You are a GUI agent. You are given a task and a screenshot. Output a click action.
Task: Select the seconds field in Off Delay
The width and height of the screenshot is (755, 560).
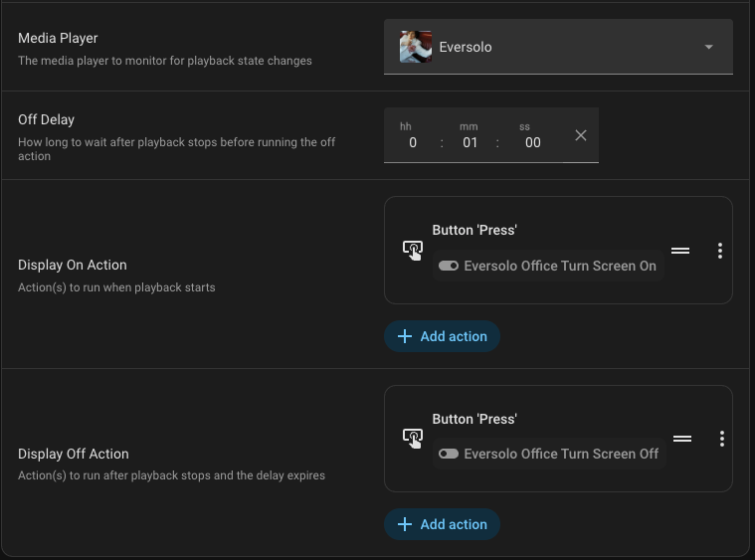pos(532,142)
